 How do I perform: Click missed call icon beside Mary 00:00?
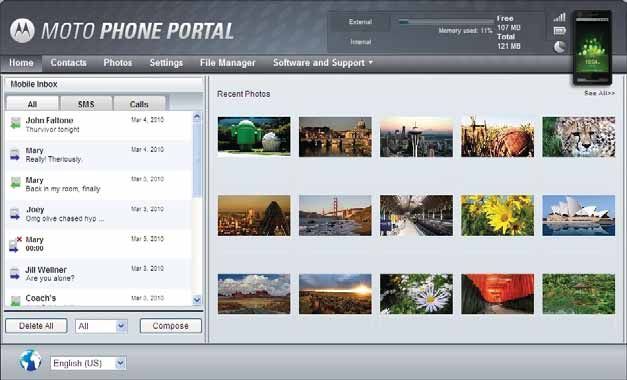(15, 244)
